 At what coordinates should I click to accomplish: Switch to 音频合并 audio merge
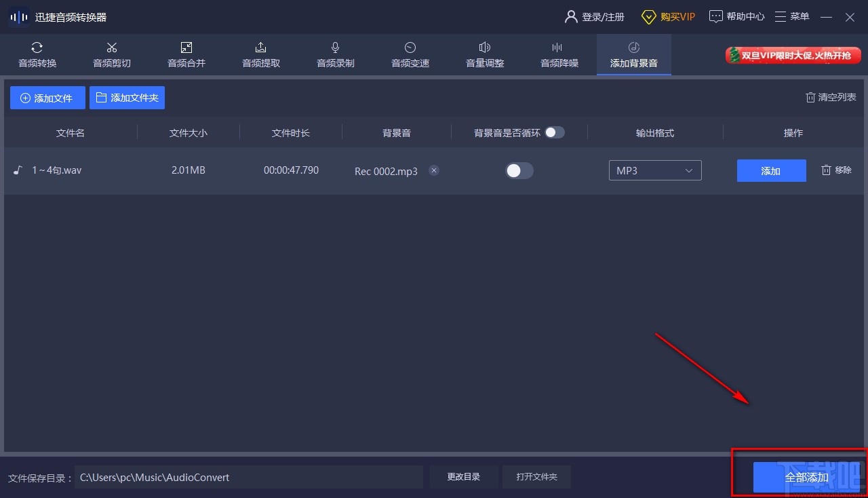point(186,54)
